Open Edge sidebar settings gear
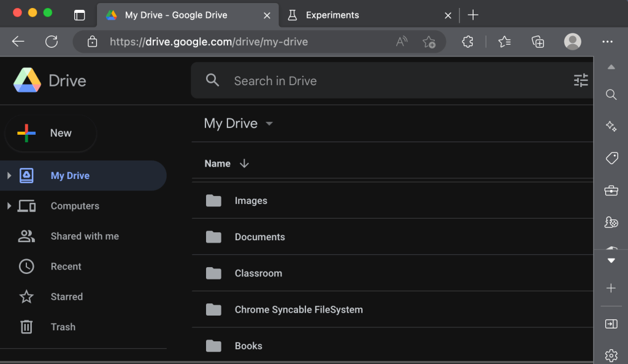Image resolution: width=628 pixels, height=364 pixels. [x=611, y=355]
